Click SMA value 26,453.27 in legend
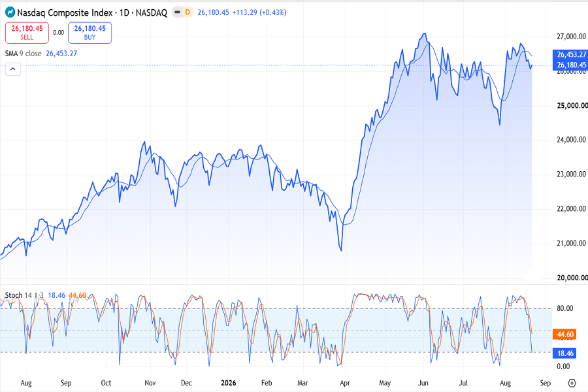 [x=61, y=54]
